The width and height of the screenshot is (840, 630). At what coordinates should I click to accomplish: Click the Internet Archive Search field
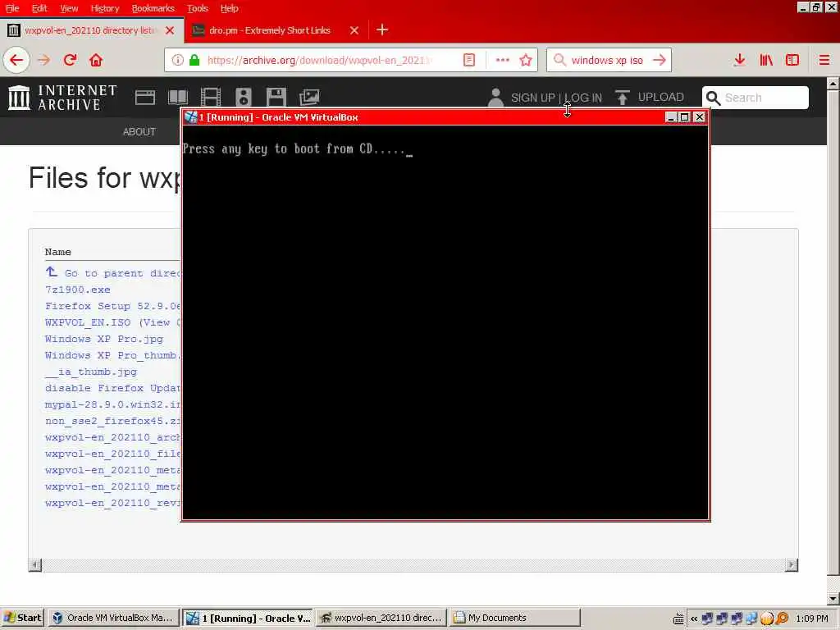click(755, 98)
